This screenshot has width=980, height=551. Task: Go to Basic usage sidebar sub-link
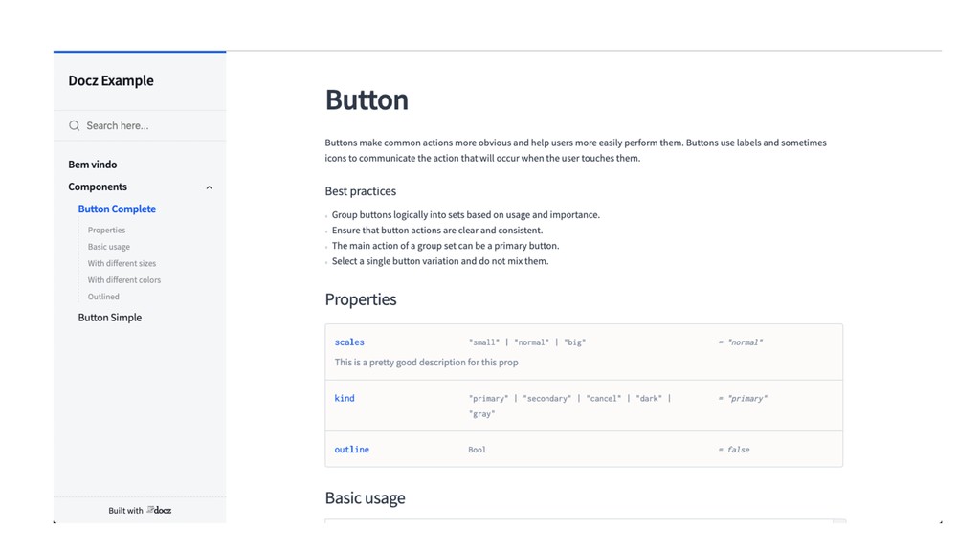click(109, 247)
